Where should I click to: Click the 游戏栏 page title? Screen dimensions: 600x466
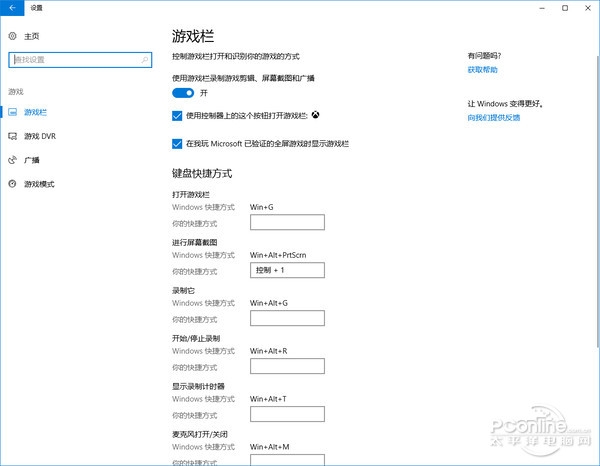193,36
